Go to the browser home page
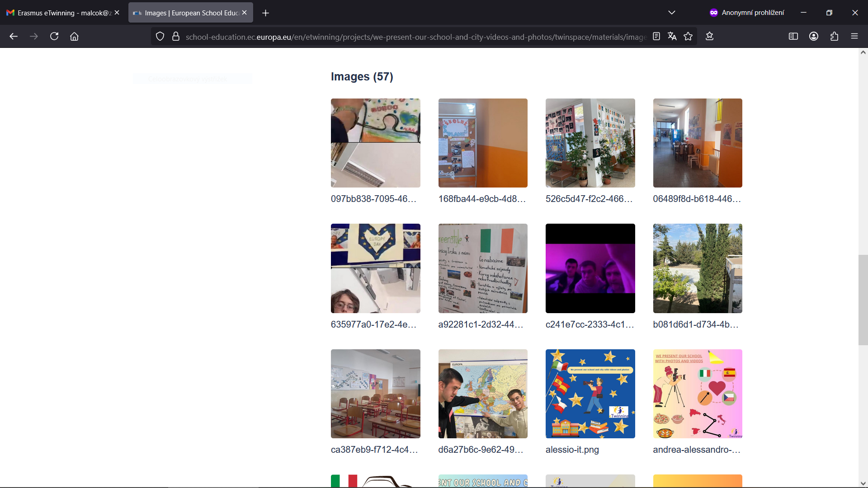This screenshot has width=868, height=488. tap(74, 37)
